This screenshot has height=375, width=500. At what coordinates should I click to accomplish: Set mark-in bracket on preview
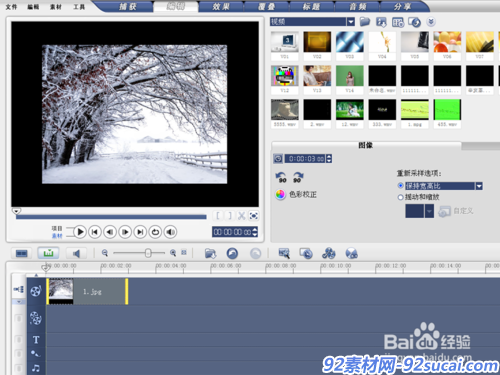click(x=218, y=216)
